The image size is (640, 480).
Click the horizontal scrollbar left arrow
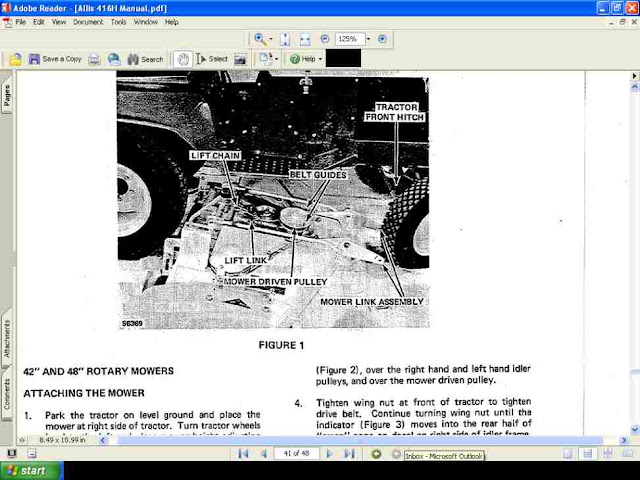[103, 440]
